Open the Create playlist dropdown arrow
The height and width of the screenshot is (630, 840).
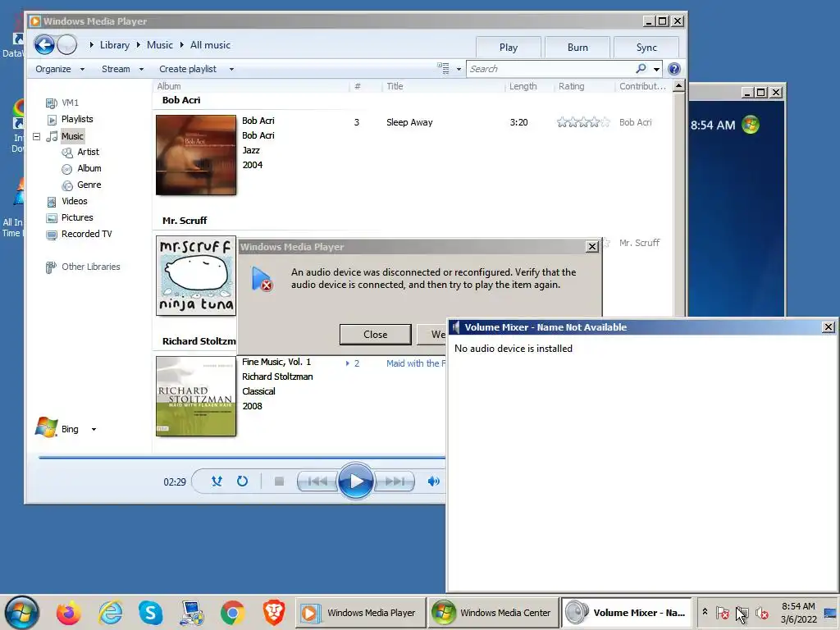point(231,69)
